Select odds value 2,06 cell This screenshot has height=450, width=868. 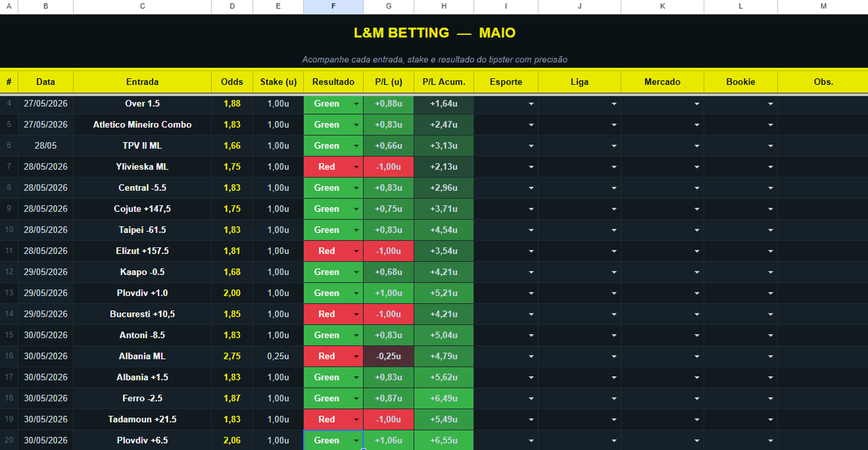point(232,441)
